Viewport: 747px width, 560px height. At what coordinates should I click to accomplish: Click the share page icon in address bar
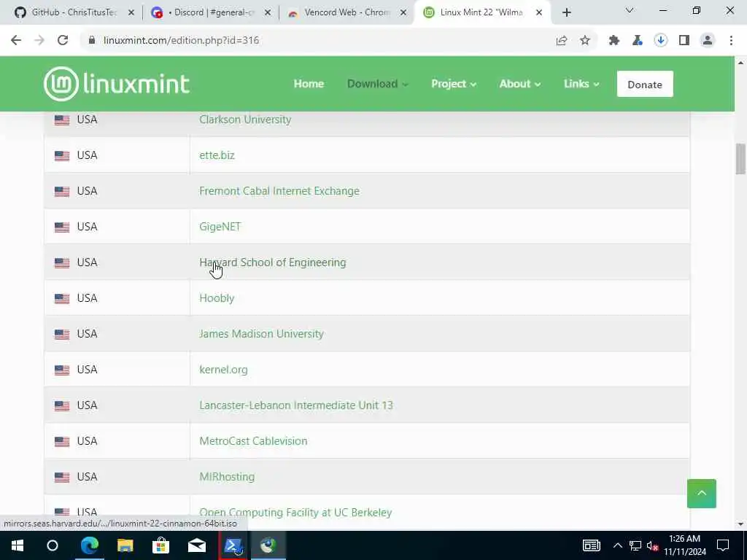[x=562, y=41]
